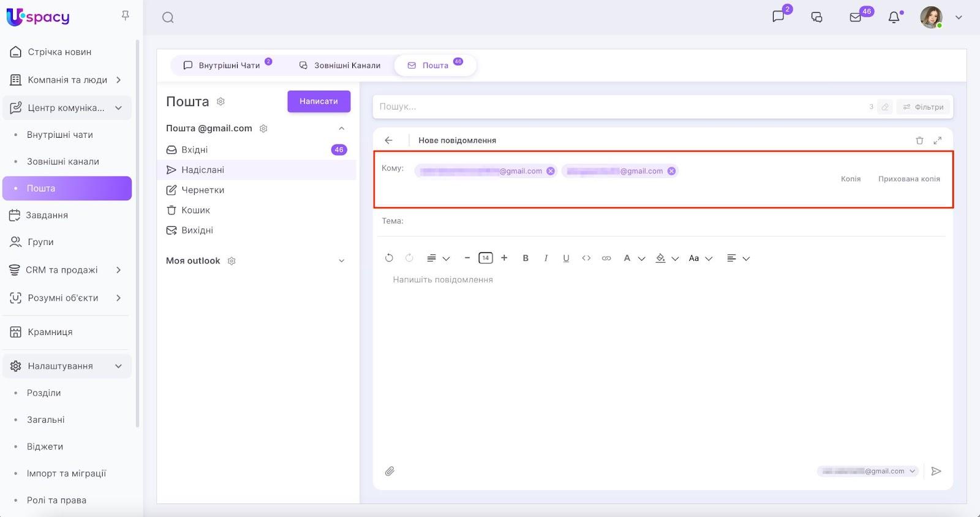980x517 pixels.
Task: Select Пошта in the sidebar
Action: [67, 188]
